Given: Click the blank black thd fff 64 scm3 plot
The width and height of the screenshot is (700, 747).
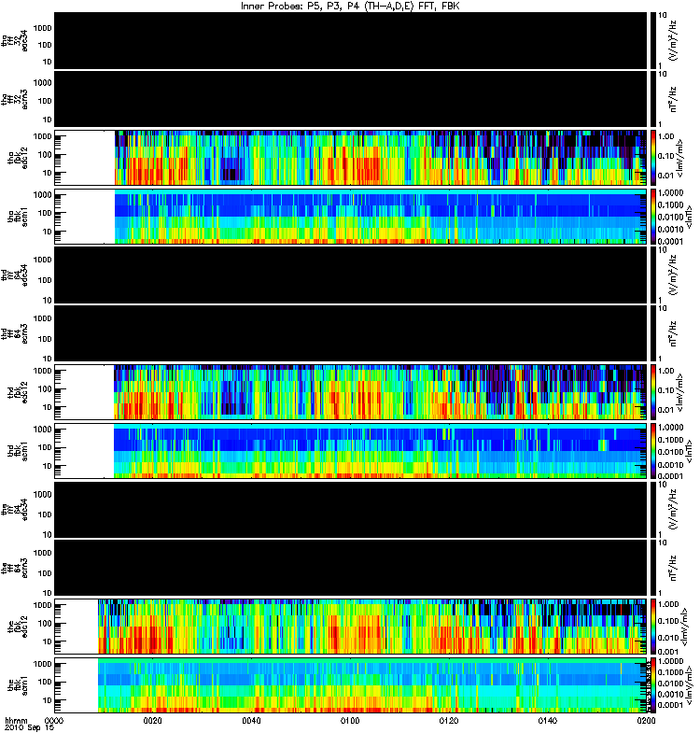Looking at the screenshot, I should coord(350,333).
